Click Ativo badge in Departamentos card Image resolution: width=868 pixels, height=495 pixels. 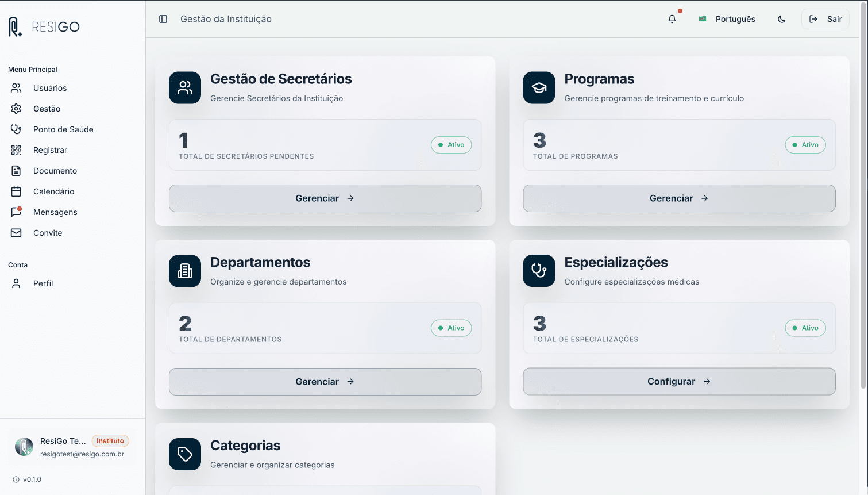(452, 328)
